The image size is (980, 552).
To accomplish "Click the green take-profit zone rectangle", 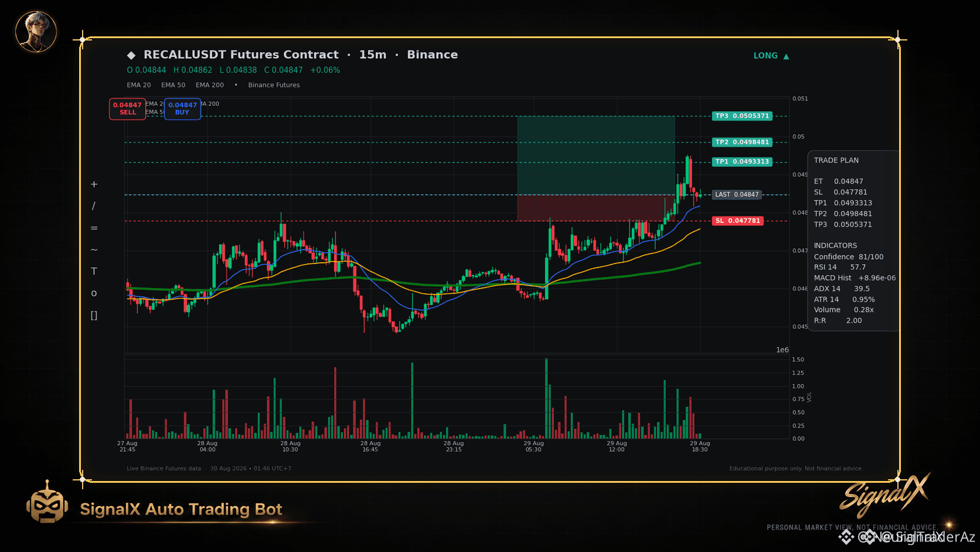I will coord(596,155).
